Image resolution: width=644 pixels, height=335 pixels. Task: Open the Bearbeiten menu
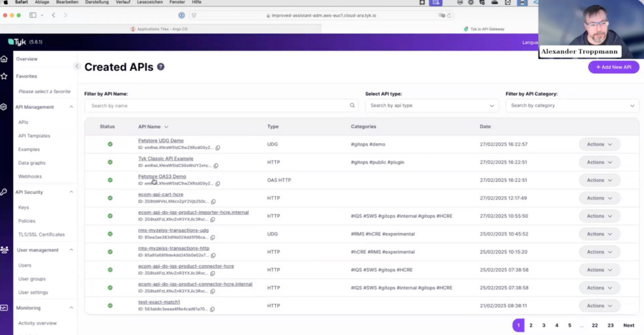(x=67, y=2)
